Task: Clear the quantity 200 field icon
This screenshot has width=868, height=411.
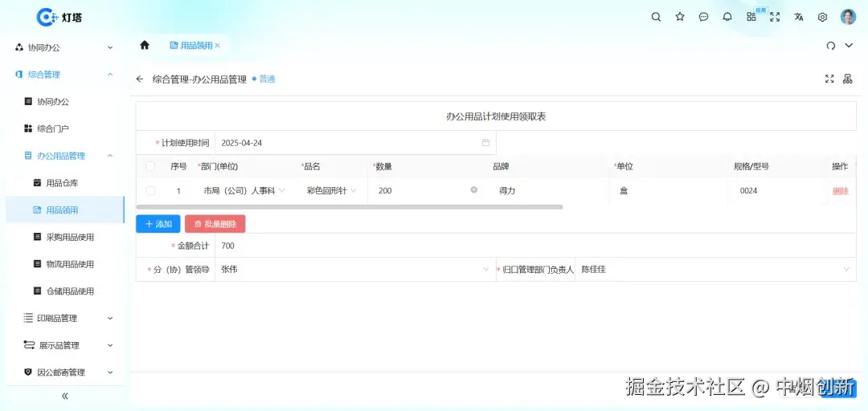Action: click(x=474, y=189)
